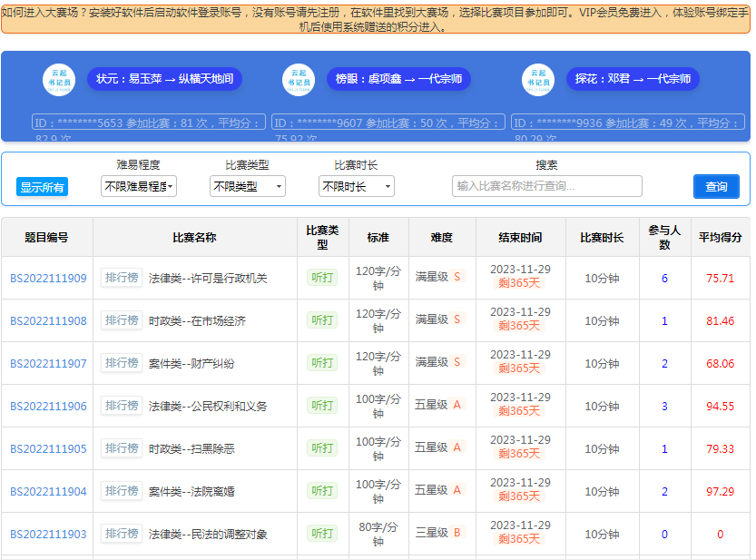Focus the 输入比赛名称进行查询 search field
This screenshot has height=560, width=756.
pyautogui.click(x=547, y=186)
